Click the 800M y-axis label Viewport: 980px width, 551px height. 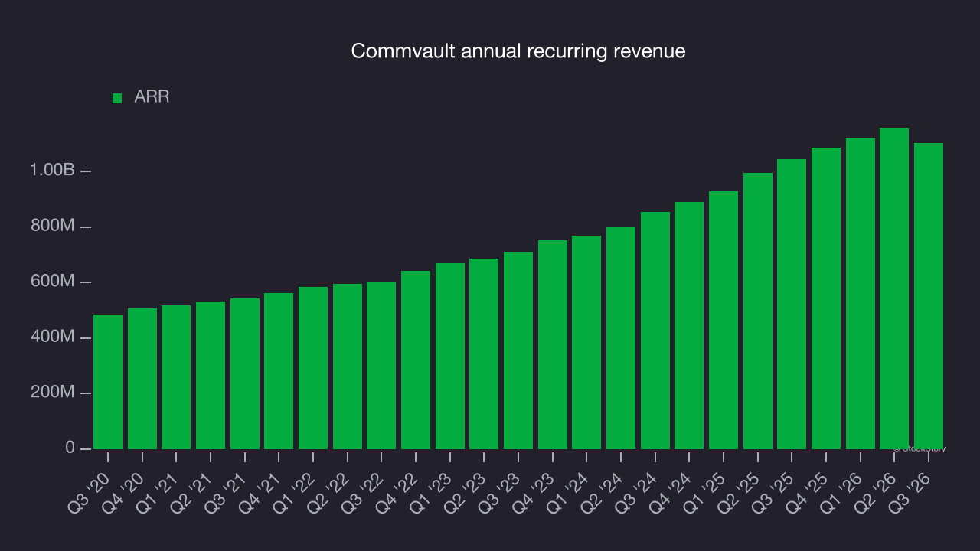[51, 226]
